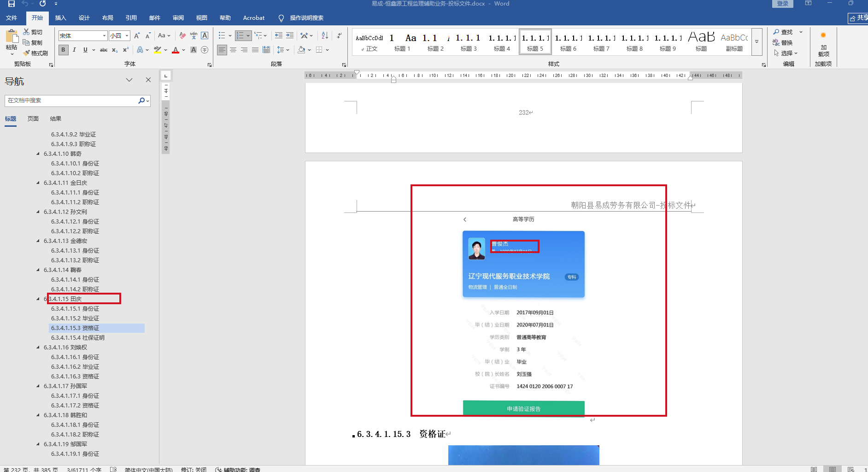868x472 pixels.
Task: Collapse the 6.3.4.1.15 田庆 heading
Action: 38,299
